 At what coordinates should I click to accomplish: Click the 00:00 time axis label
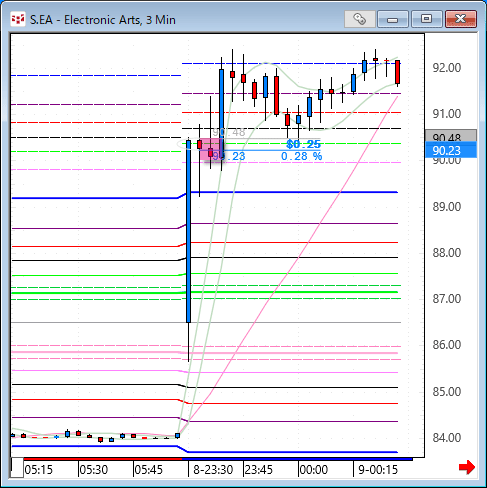(314, 470)
